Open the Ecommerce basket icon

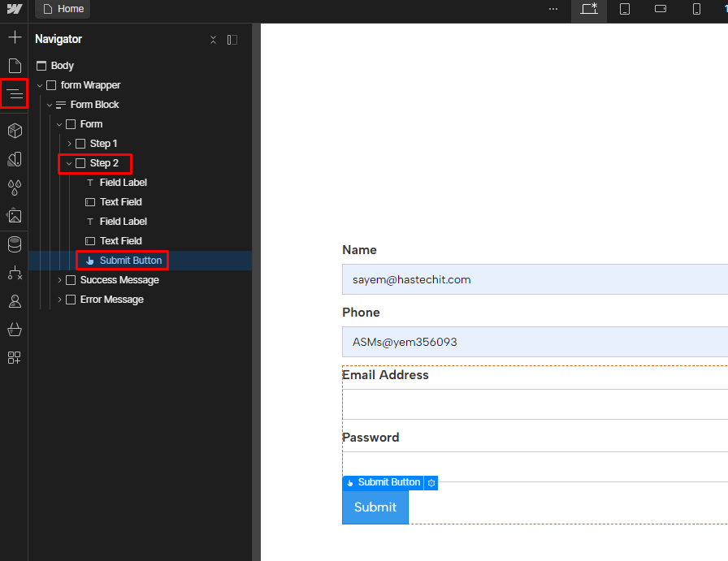(15, 330)
